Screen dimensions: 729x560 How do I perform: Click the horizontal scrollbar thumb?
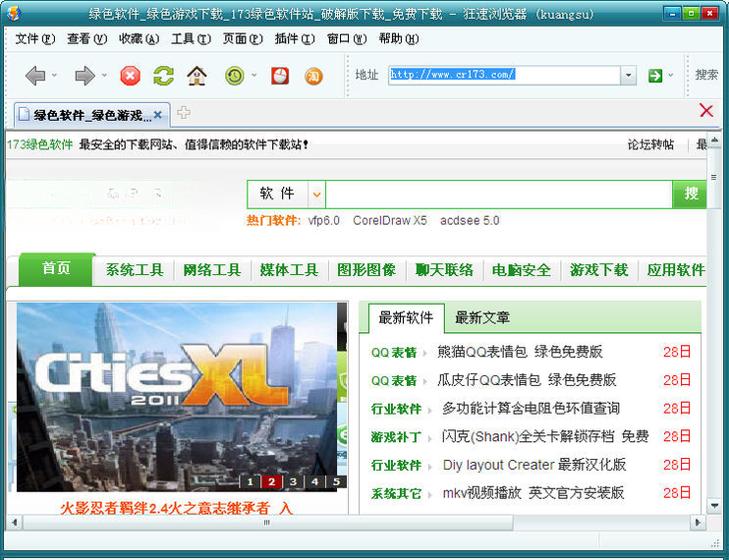click(268, 523)
